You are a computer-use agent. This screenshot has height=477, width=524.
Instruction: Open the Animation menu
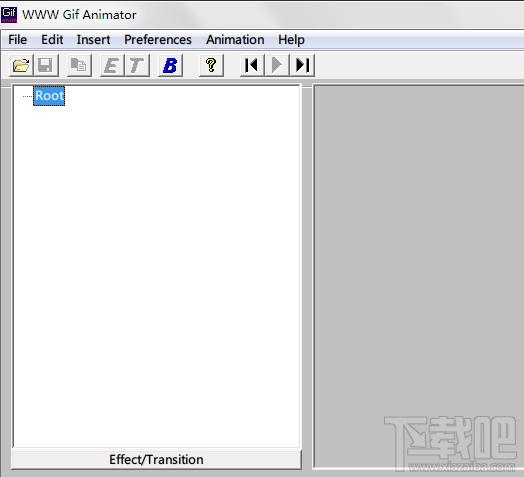tap(235, 40)
